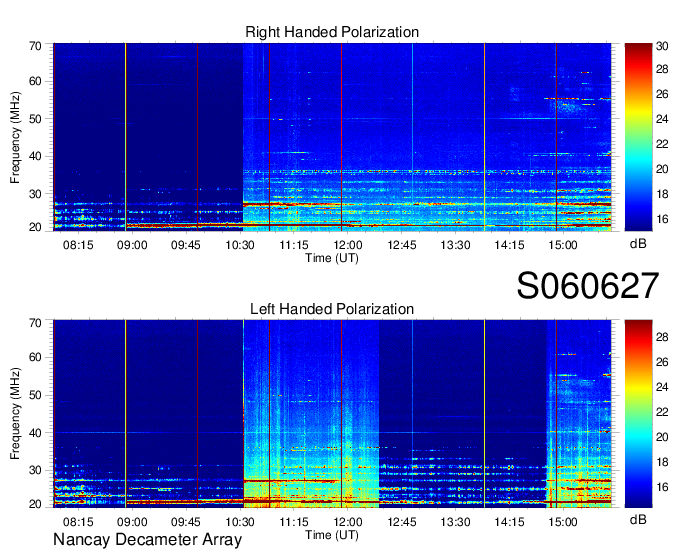The height and width of the screenshot is (552, 680).
Task: Click "dB" unit label of Left Handed colorbar
Action: (638, 519)
